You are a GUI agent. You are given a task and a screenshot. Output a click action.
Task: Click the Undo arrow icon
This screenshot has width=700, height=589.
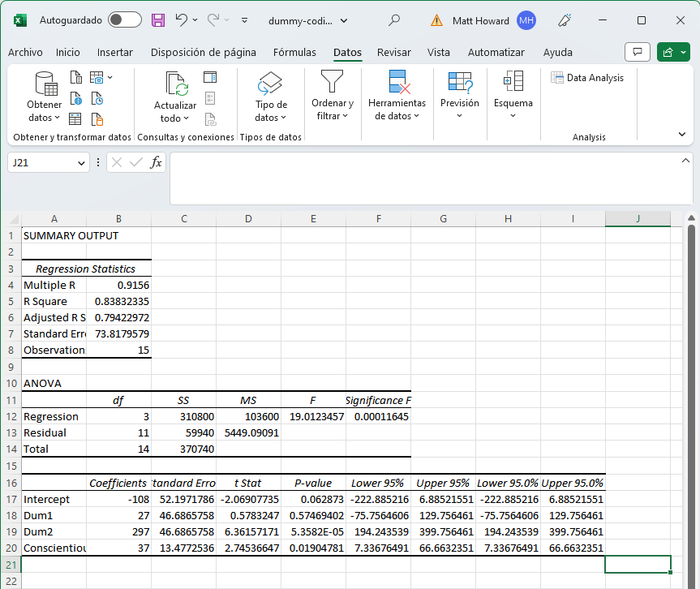tap(182, 20)
